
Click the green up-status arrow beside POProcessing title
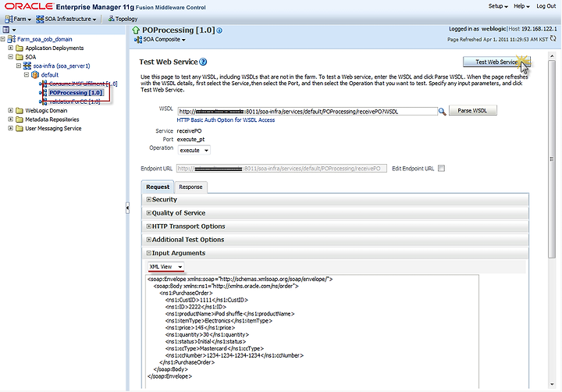pos(136,30)
